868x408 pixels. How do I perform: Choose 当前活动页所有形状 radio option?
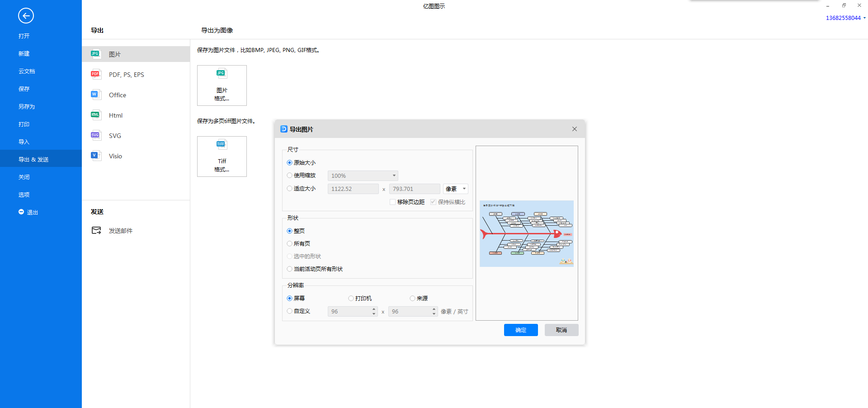coord(290,269)
